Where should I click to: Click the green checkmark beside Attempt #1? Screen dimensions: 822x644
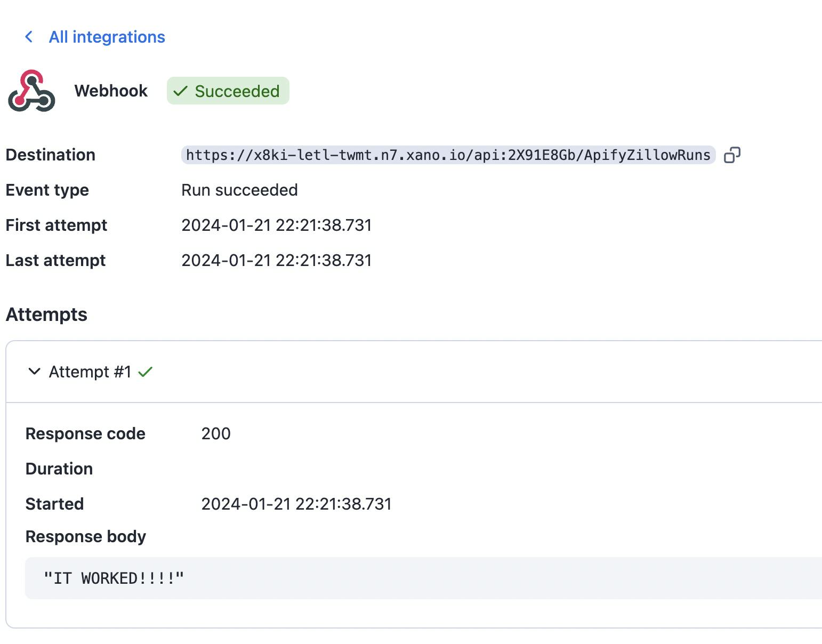146,372
